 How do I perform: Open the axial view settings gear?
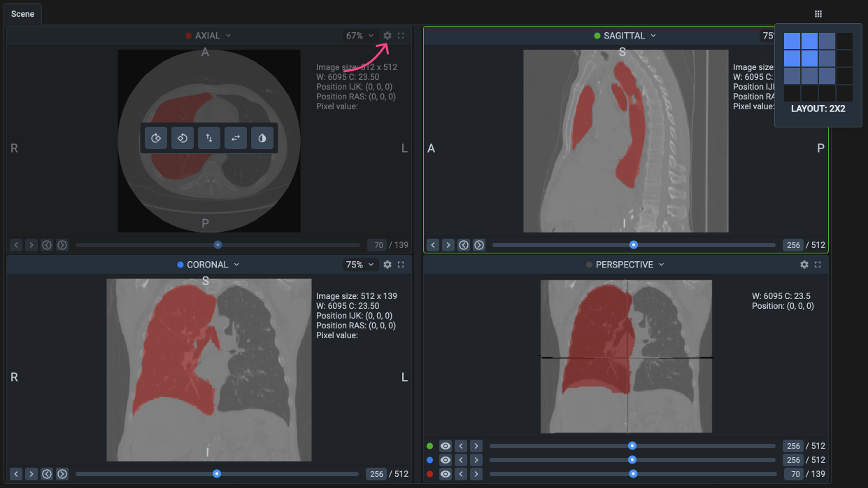click(387, 36)
